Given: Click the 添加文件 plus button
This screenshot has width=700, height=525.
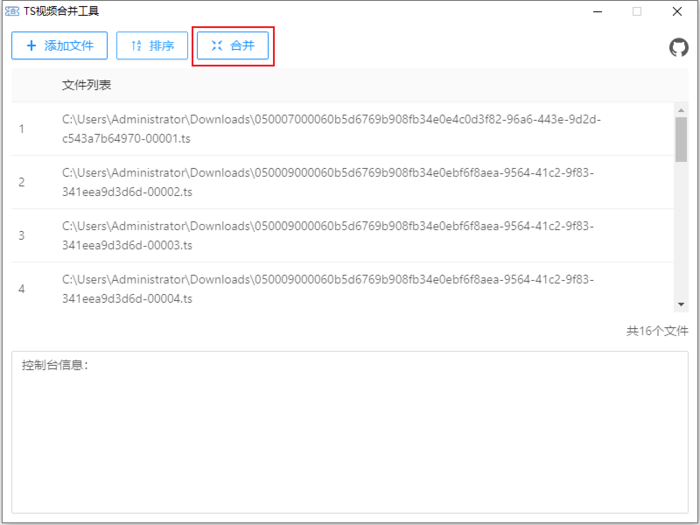Looking at the screenshot, I should [x=60, y=46].
